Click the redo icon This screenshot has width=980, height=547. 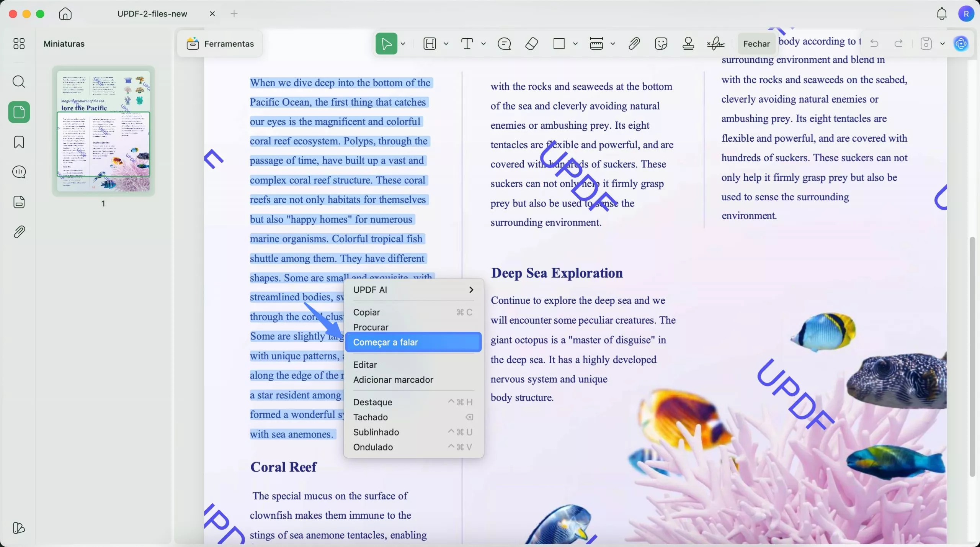898,43
